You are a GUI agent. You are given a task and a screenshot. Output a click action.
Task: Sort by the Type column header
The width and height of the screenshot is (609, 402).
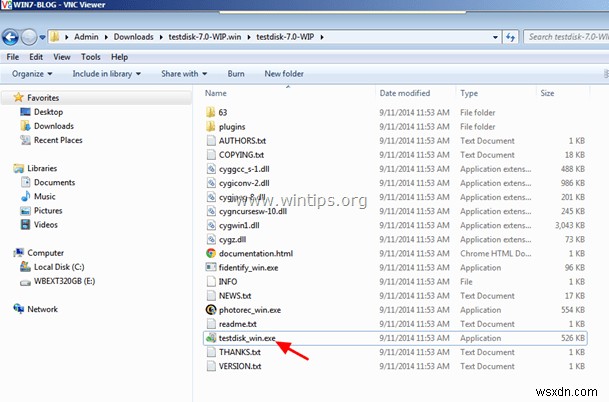pyautogui.click(x=469, y=93)
